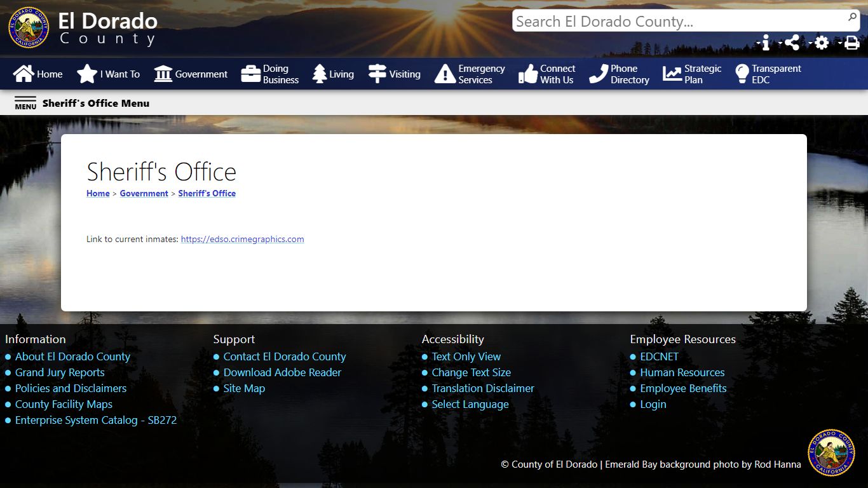The width and height of the screenshot is (868, 488).
Task: Click the Home house icon
Action: pos(24,74)
